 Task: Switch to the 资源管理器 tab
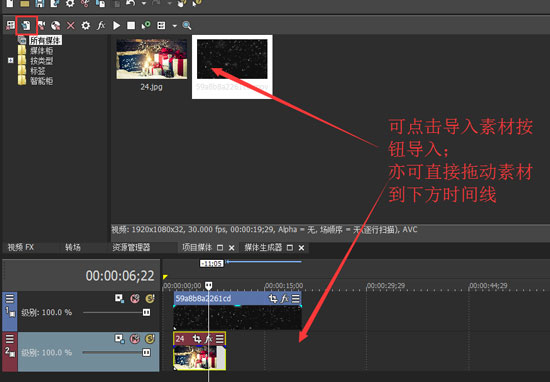tap(131, 247)
